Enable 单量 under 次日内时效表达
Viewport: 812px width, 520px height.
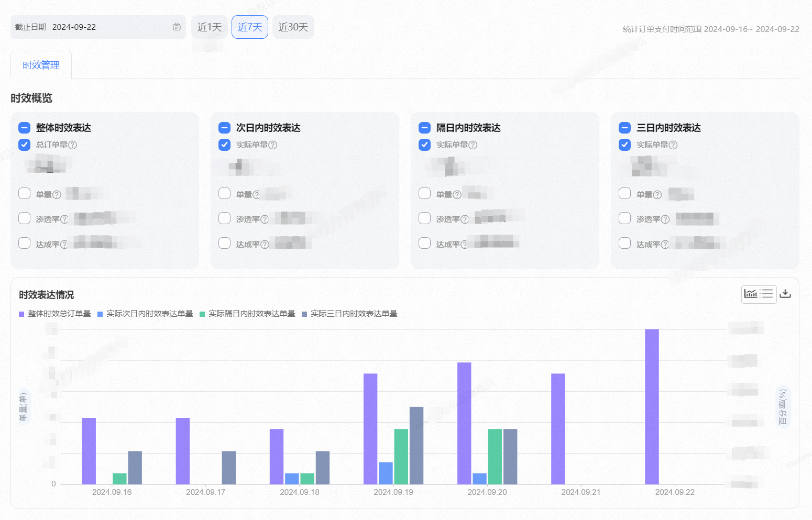(x=224, y=193)
